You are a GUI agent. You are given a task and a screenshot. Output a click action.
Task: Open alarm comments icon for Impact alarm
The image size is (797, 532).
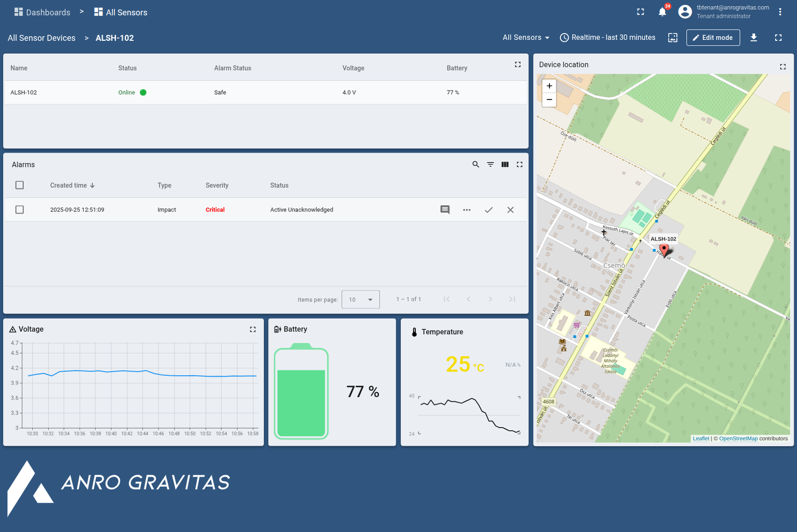click(x=445, y=210)
